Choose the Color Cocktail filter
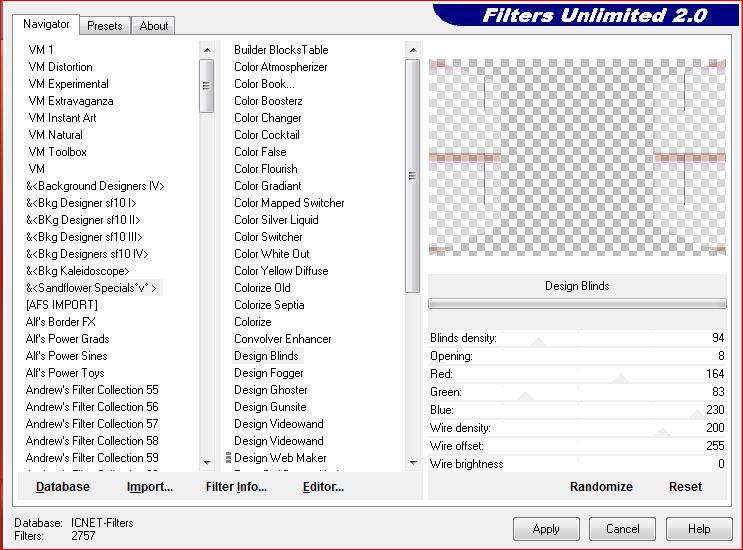This screenshot has height=550, width=743. point(267,135)
